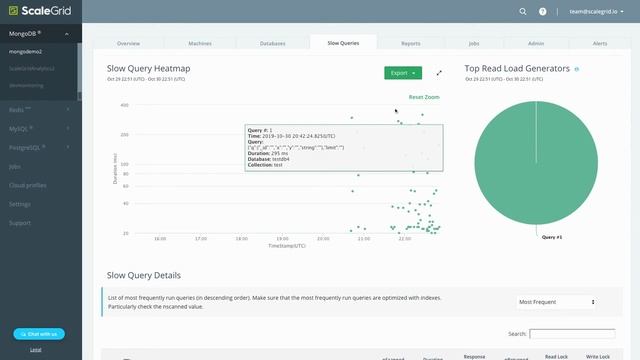Switch to the Admin tab
Screen dimensions: 640x360
[536, 43]
